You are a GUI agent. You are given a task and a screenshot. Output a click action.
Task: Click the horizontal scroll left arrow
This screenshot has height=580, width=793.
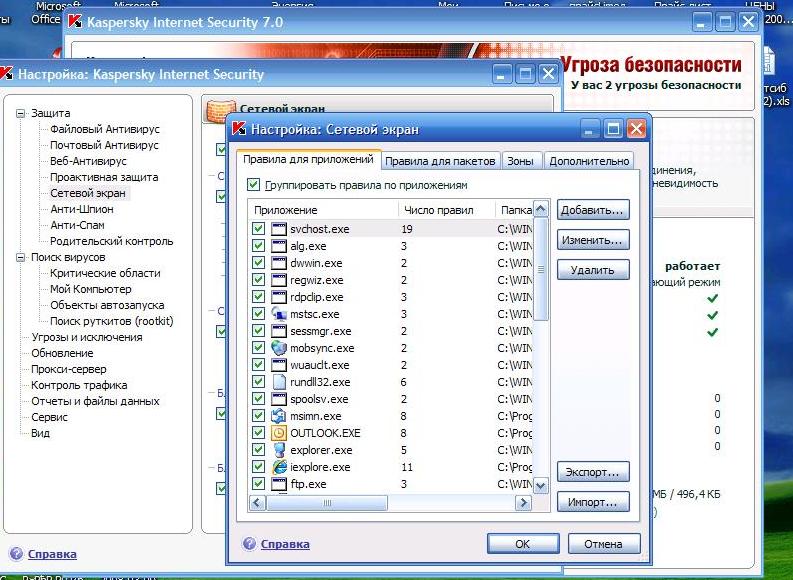(257, 503)
